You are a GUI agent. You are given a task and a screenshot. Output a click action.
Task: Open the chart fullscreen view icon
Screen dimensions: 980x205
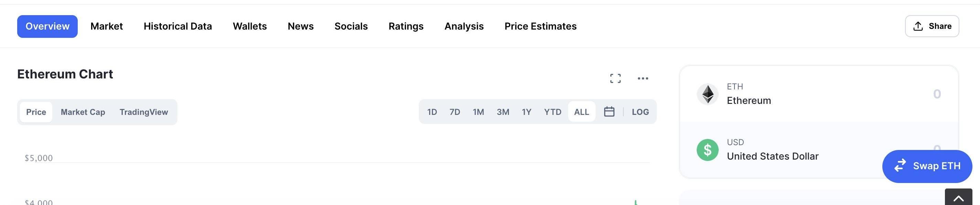click(615, 78)
